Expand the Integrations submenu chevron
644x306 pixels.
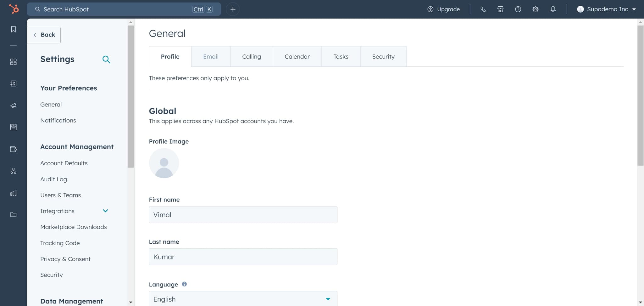105,211
